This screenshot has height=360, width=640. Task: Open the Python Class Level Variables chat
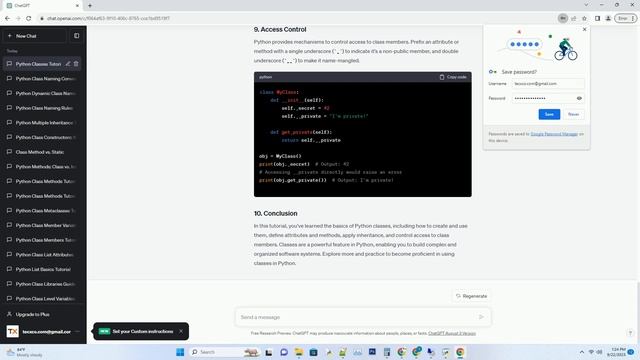pos(43,299)
